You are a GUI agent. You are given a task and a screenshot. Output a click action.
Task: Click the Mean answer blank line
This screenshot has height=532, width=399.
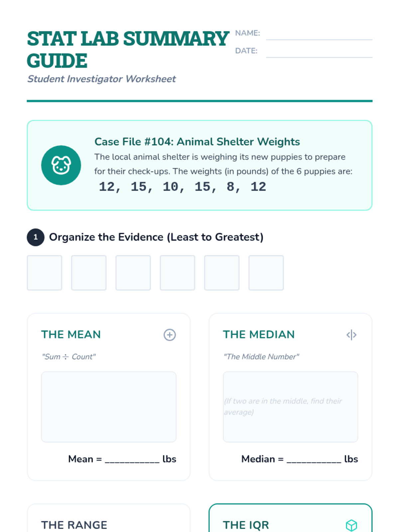pos(132,460)
